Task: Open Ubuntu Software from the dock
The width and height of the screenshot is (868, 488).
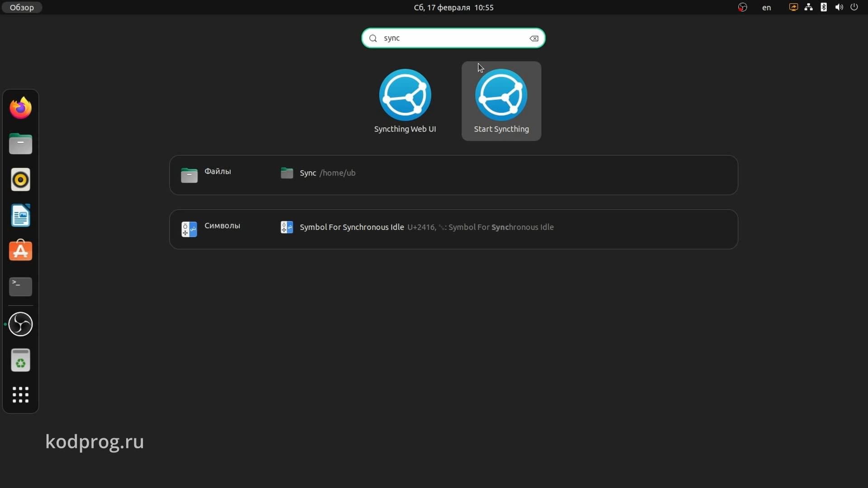Action: pos(20,251)
